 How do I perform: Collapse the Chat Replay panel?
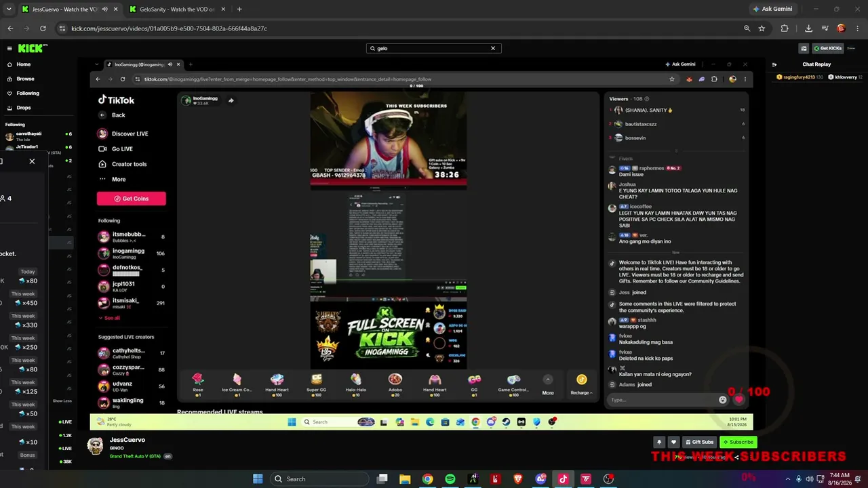click(x=774, y=64)
